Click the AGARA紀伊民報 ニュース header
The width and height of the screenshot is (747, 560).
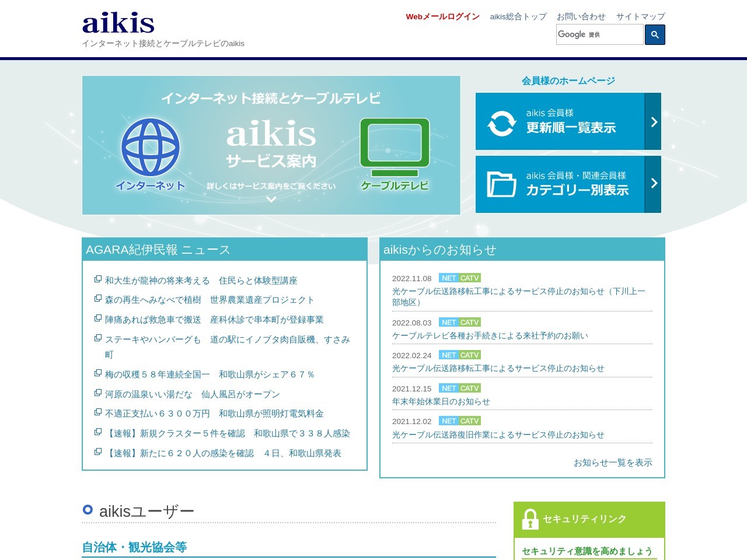[225, 250]
